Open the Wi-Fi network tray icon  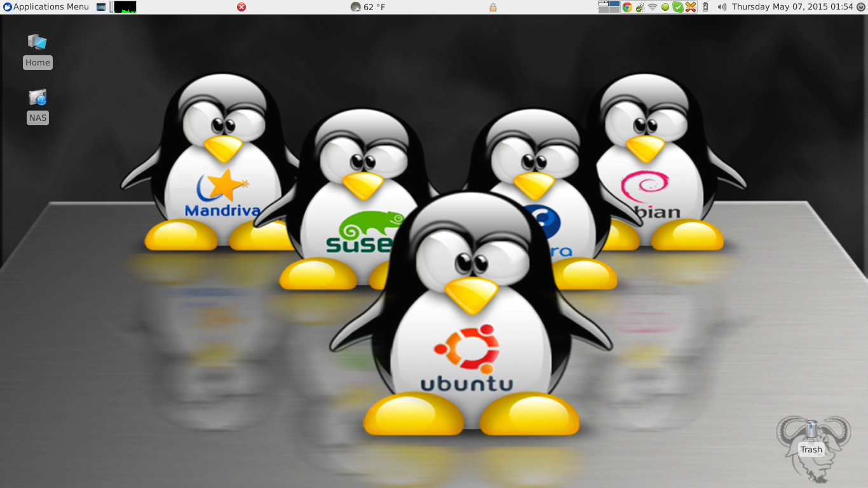coord(653,7)
